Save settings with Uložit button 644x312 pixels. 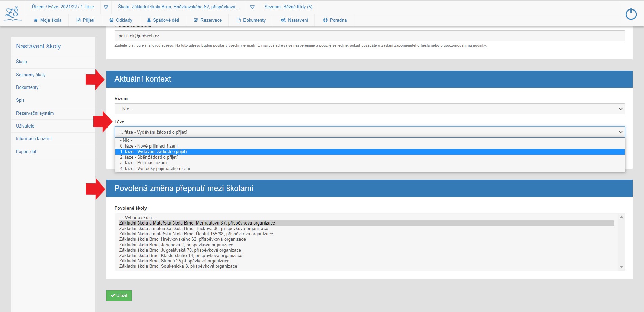point(119,296)
